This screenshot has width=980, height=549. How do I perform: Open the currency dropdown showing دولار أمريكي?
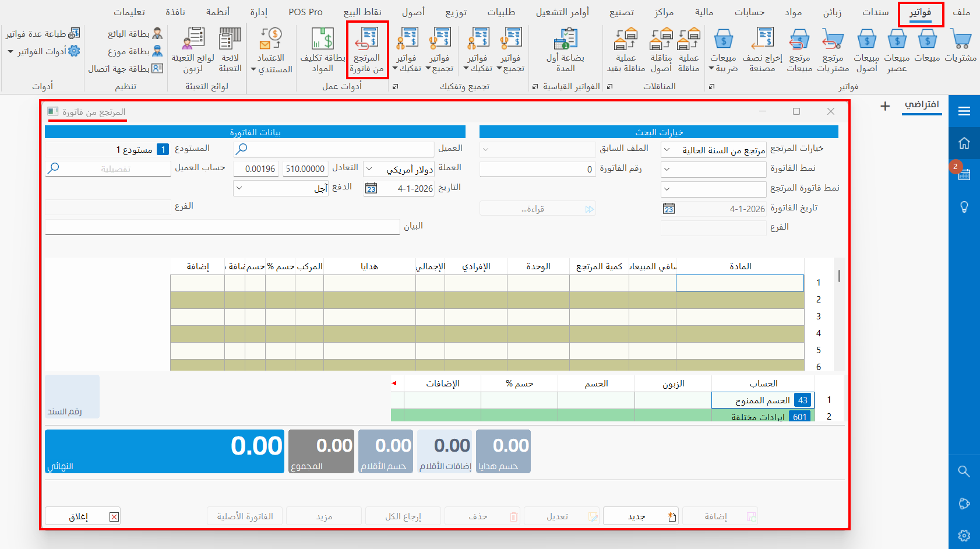(369, 169)
